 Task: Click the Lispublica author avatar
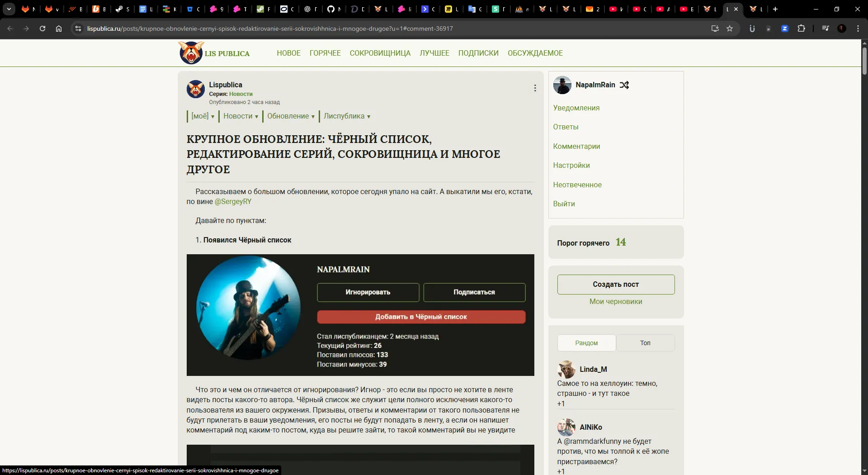196,89
